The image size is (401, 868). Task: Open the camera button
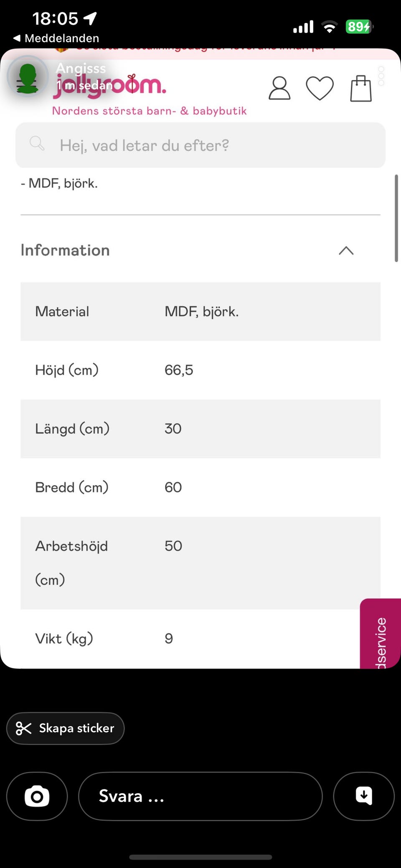point(37,796)
